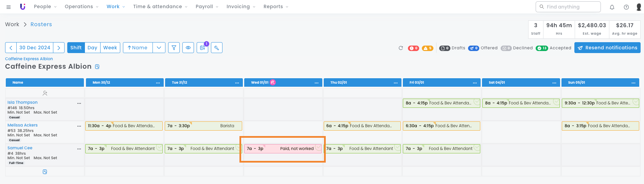Click Resend notifications button
644x184 pixels.
(607, 48)
